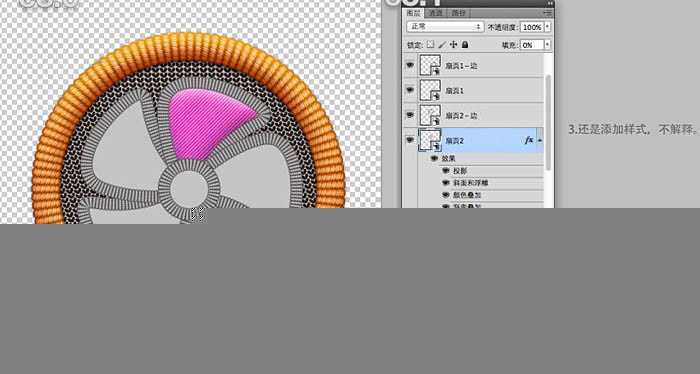Switch to the 路径 (Paths) tab

coord(458,13)
